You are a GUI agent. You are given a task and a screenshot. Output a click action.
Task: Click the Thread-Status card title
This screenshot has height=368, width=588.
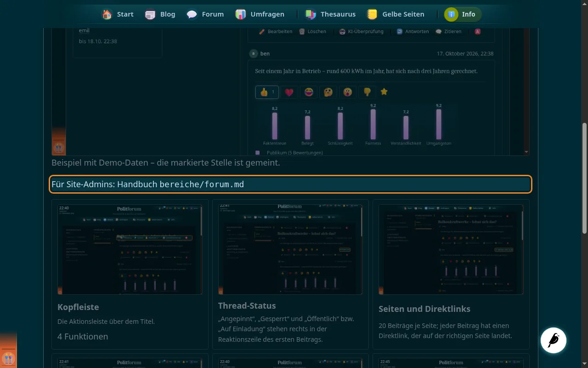point(247,305)
